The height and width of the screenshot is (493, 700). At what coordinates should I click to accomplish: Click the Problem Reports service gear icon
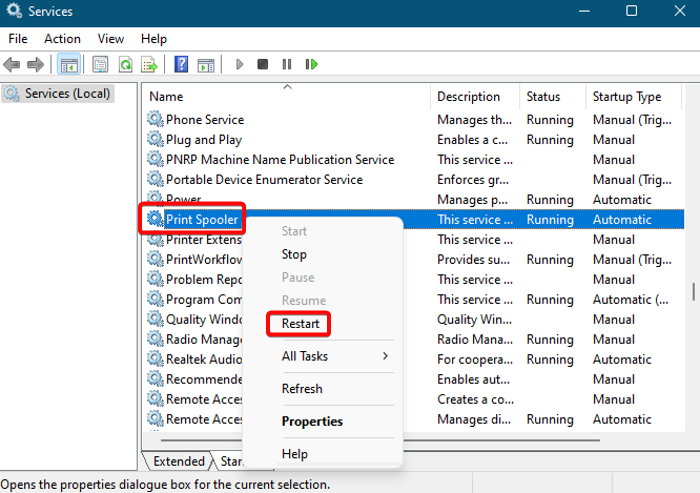pyautogui.click(x=155, y=279)
